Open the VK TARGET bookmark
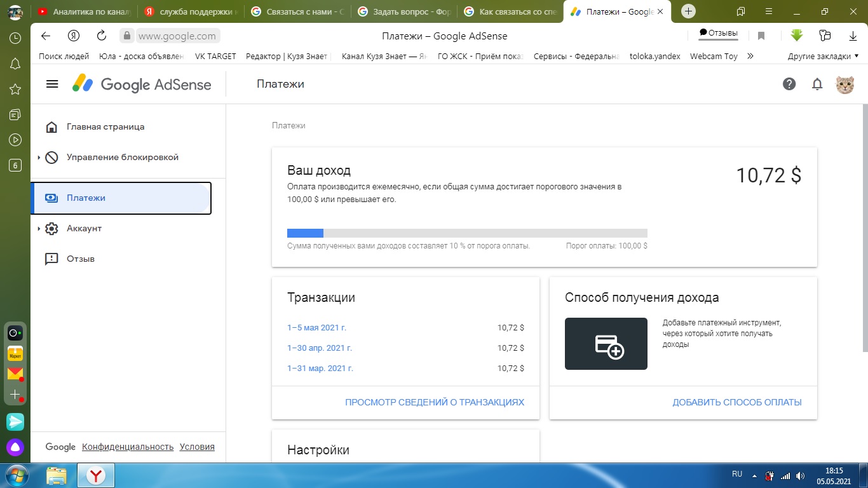The image size is (868, 488). [215, 56]
